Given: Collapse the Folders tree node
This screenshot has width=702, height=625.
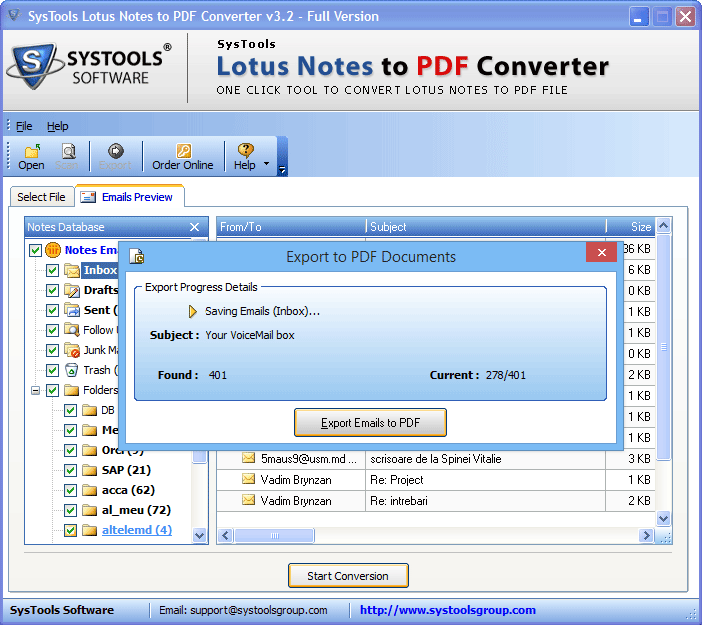Looking at the screenshot, I should coord(35,390).
